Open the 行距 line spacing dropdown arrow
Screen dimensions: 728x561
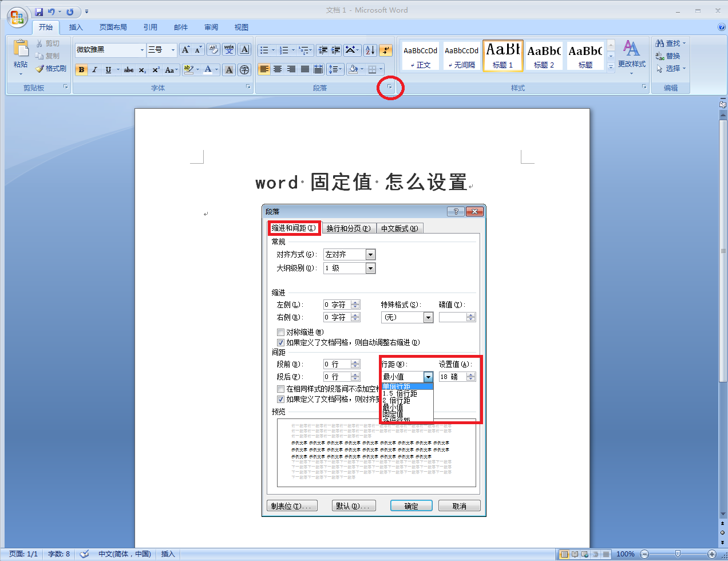tap(428, 377)
